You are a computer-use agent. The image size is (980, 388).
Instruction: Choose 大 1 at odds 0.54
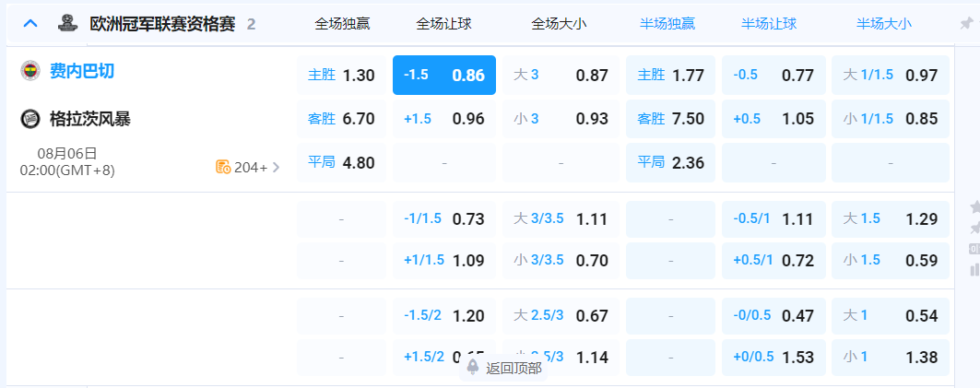pyautogui.click(x=891, y=315)
